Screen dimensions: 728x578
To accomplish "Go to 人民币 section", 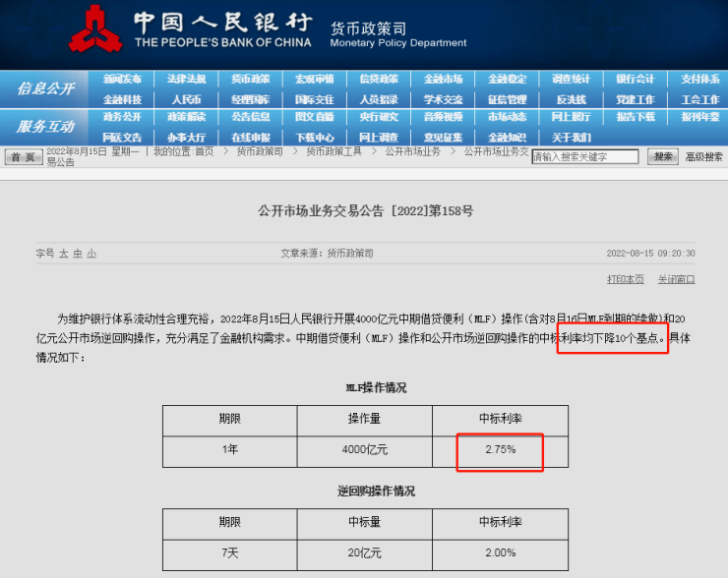I will (186, 99).
